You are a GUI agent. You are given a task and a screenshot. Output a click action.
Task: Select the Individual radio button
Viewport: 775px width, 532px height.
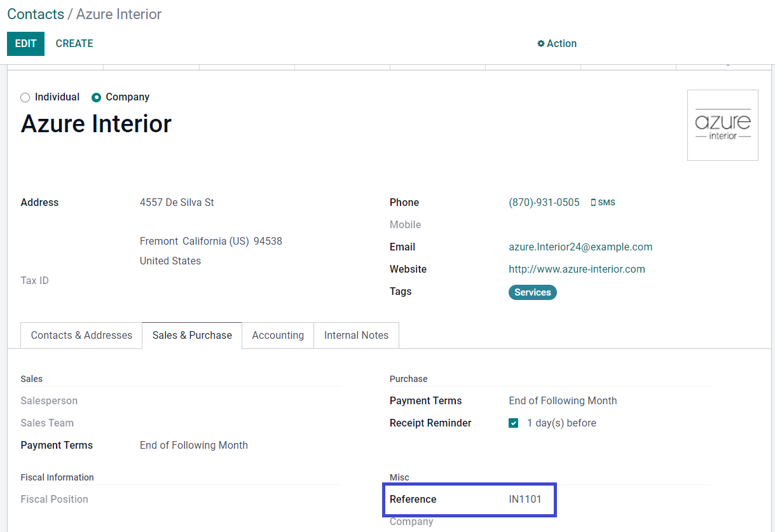[25, 97]
